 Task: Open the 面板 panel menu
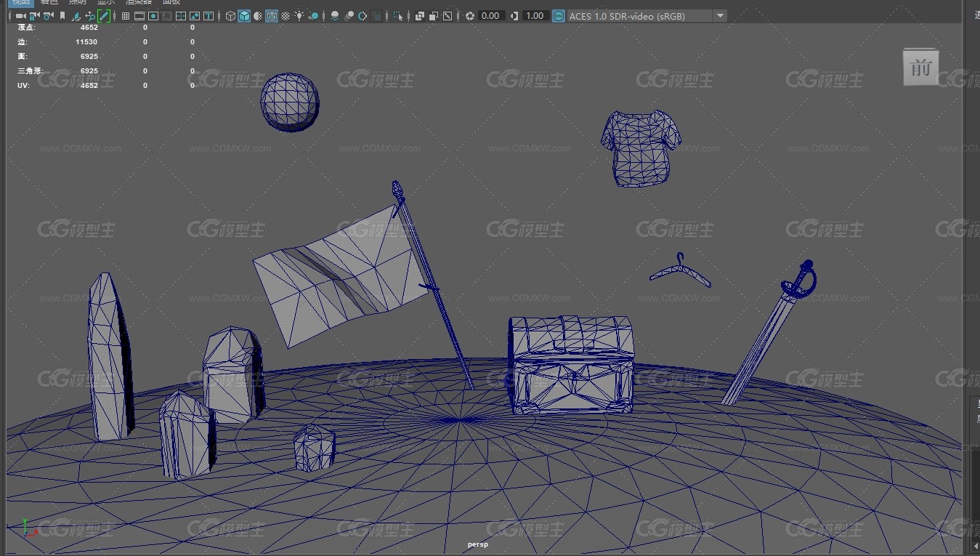171,2
